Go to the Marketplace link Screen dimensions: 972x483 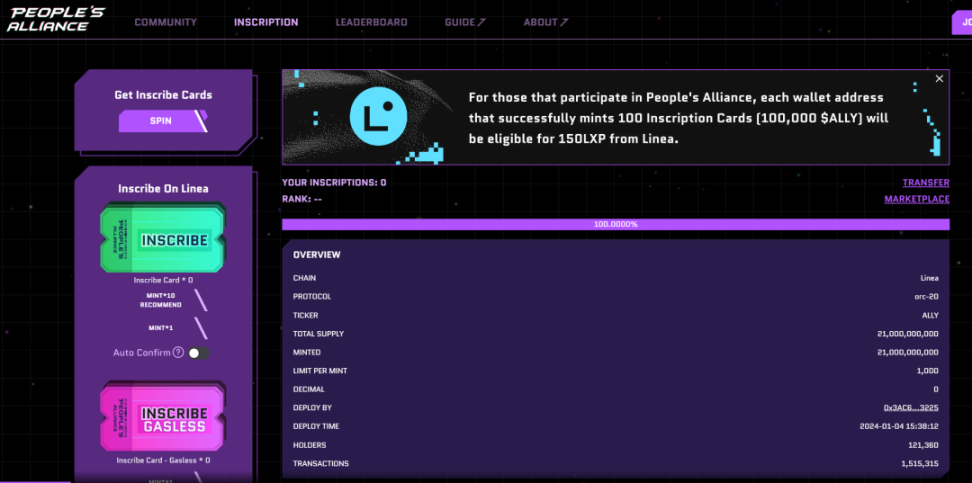point(916,199)
